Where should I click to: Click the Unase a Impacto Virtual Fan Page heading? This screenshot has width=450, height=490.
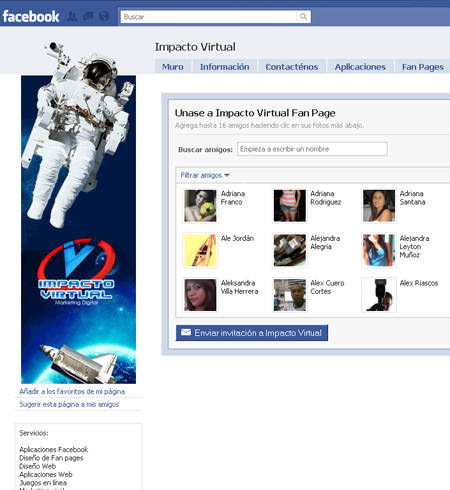tap(255, 113)
